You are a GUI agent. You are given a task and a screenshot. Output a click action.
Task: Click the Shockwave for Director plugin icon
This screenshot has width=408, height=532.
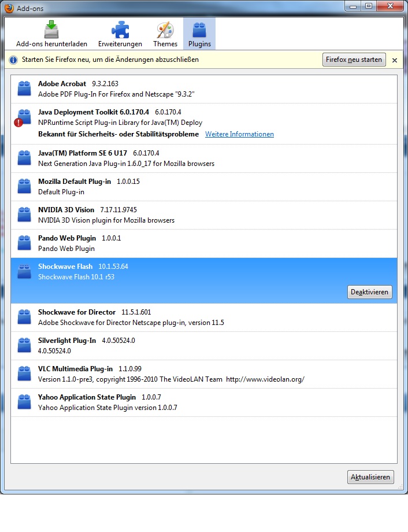(24, 316)
